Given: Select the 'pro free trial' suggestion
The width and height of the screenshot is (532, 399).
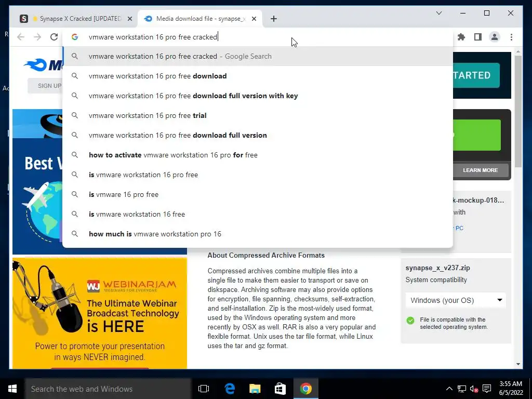Looking at the screenshot, I should pyautogui.click(x=258, y=115).
